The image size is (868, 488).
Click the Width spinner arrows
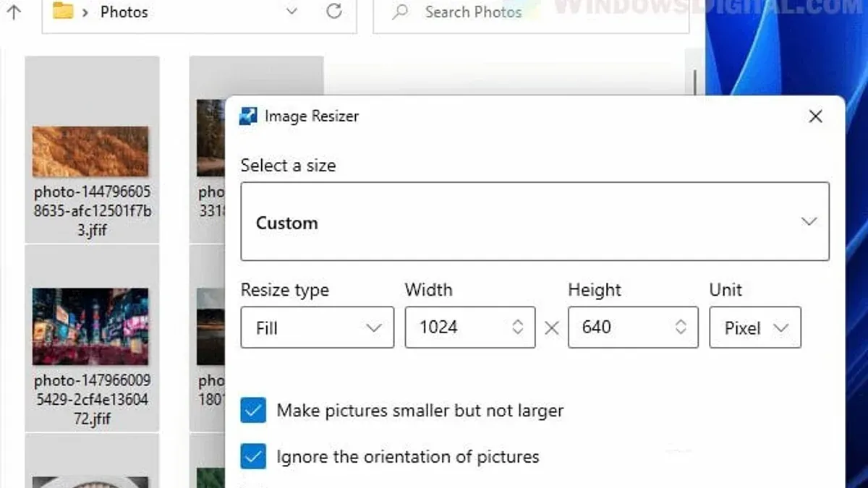(x=518, y=328)
